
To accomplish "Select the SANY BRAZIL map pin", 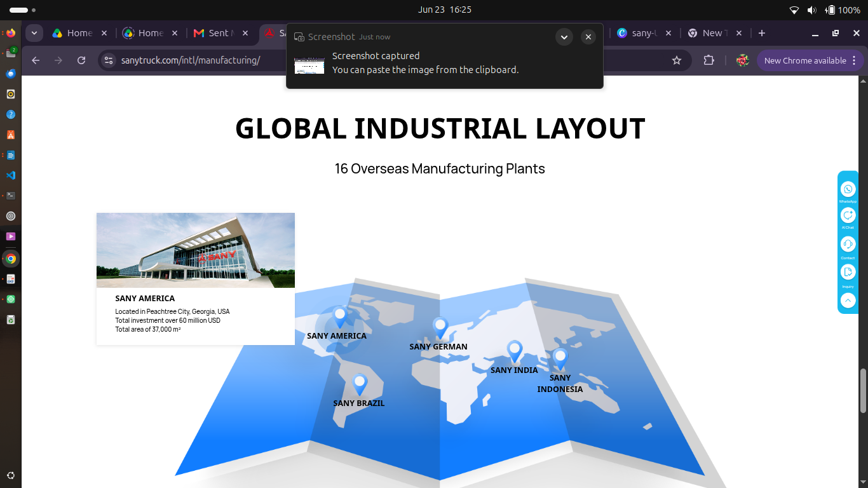I will (x=360, y=384).
